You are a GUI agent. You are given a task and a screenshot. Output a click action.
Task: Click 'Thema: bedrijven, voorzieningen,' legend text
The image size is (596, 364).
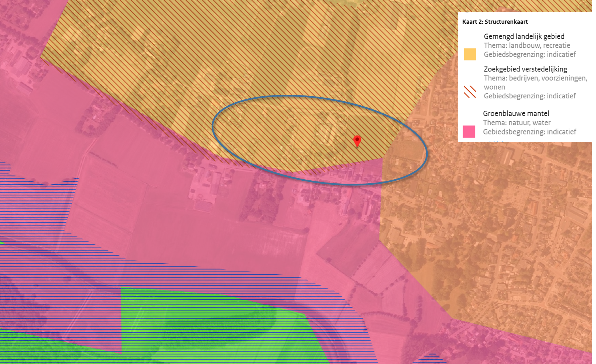click(x=536, y=78)
